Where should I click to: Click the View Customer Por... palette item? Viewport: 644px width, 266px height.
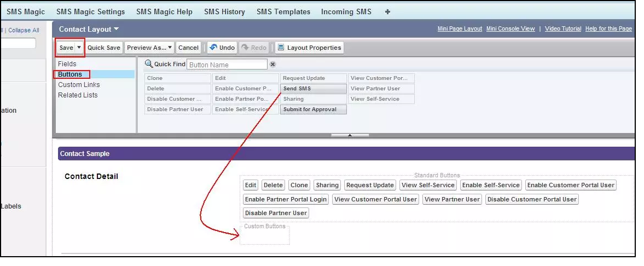coord(381,78)
